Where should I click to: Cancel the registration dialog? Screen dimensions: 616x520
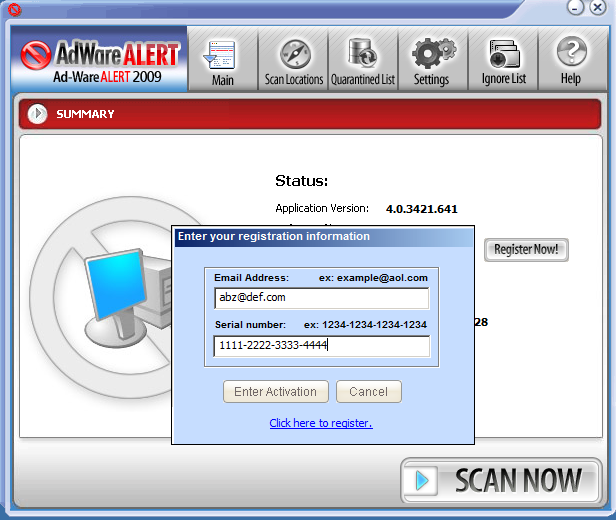coord(368,392)
